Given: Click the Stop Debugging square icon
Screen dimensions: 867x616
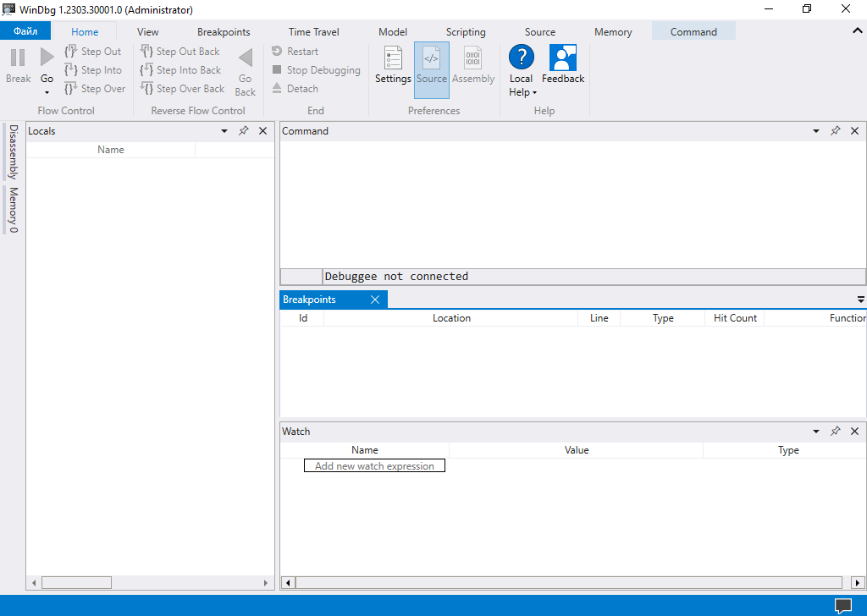Looking at the screenshot, I should (x=277, y=69).
